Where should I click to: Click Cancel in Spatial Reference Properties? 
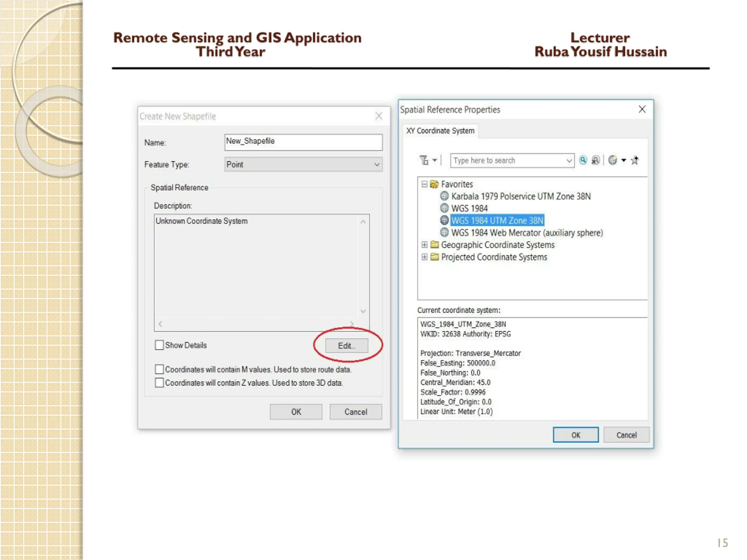[626, 435]
